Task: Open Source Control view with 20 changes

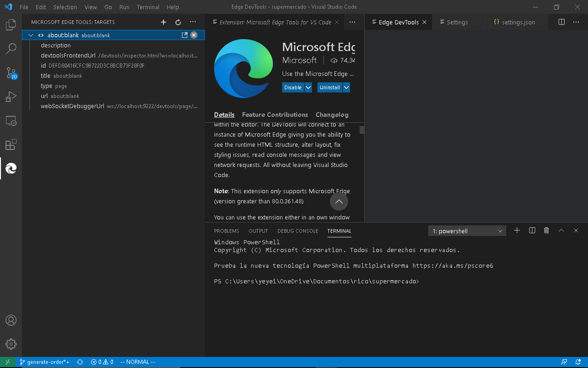Action: pyautogui.click(x=11, y=73)
